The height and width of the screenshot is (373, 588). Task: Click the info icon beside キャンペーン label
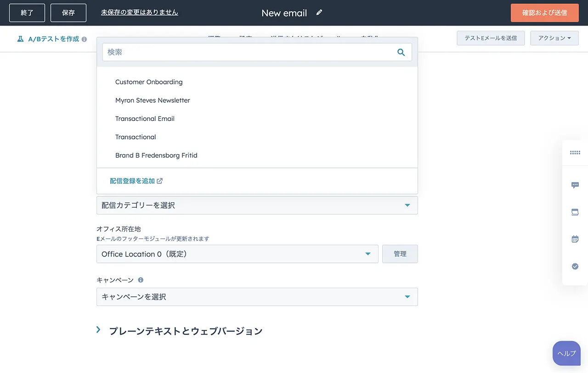coord(141,280)
